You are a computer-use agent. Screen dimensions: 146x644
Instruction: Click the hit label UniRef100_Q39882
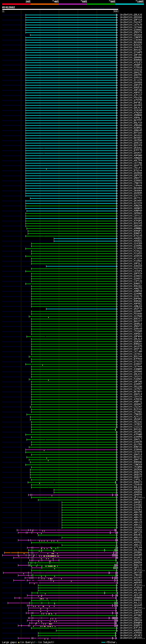coord(131,30)
